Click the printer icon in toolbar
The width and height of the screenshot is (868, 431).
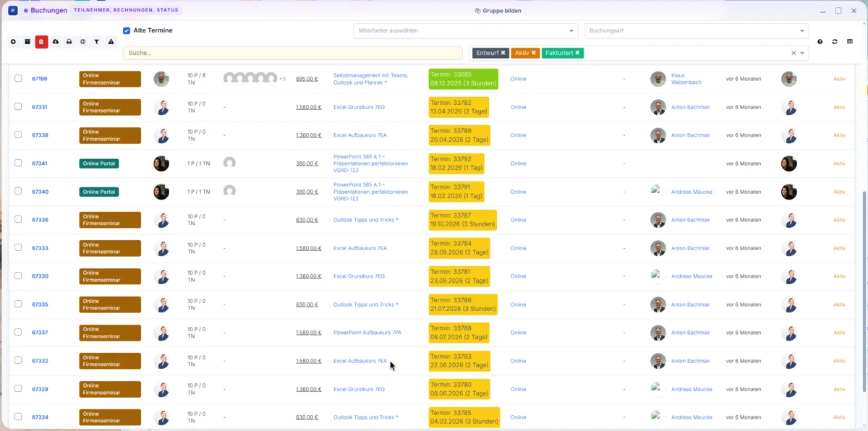click(69, 42)
